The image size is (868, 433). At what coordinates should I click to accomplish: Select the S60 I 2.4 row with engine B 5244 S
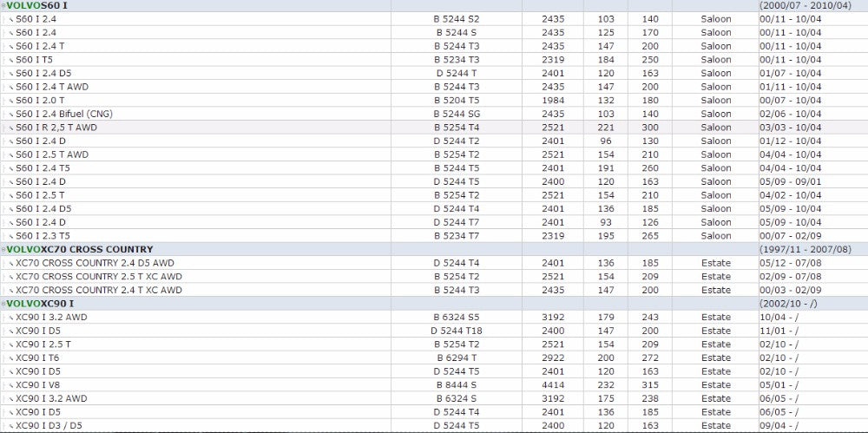click(x=434, y=32)
